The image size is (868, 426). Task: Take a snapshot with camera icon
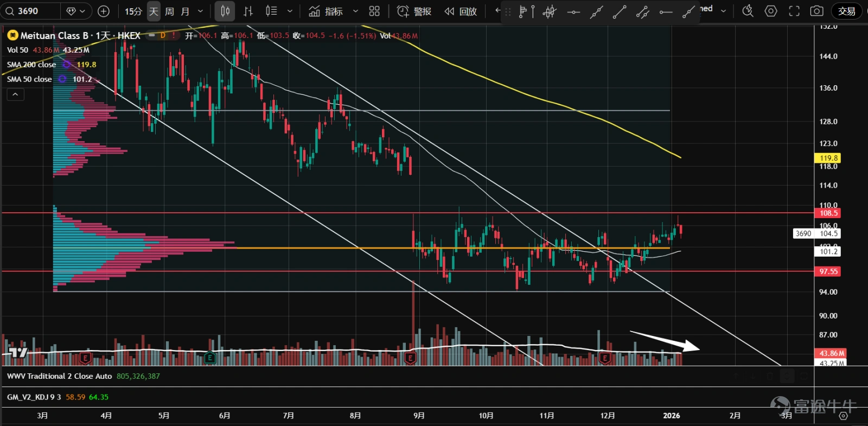click(817, 11)
